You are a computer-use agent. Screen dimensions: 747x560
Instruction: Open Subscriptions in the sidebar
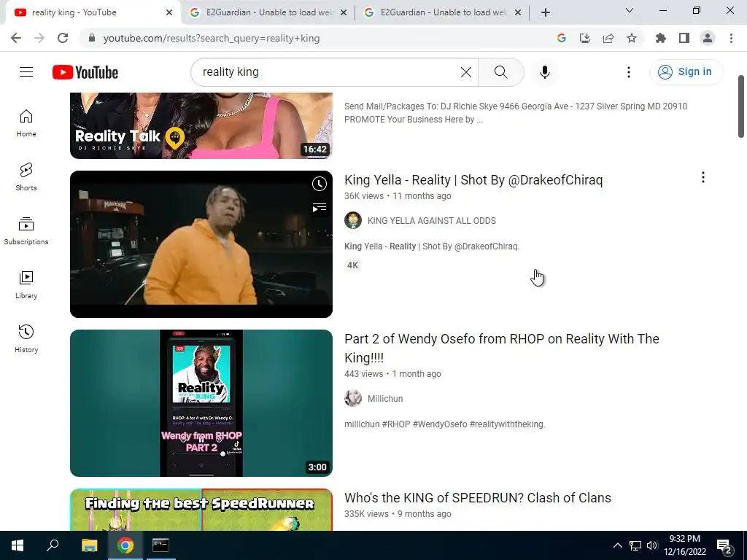click(x=26, y=231)
